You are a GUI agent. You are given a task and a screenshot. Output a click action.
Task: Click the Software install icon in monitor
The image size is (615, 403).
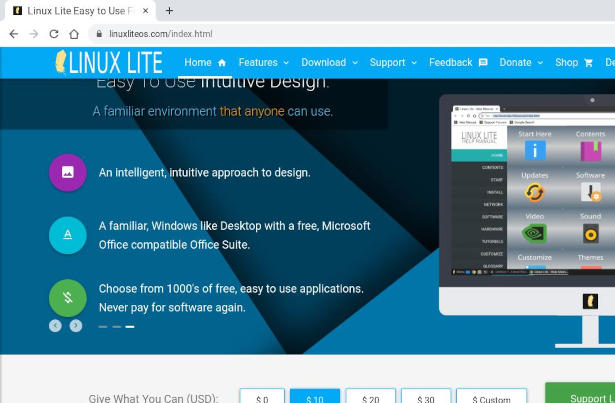(x=591, y=192)
